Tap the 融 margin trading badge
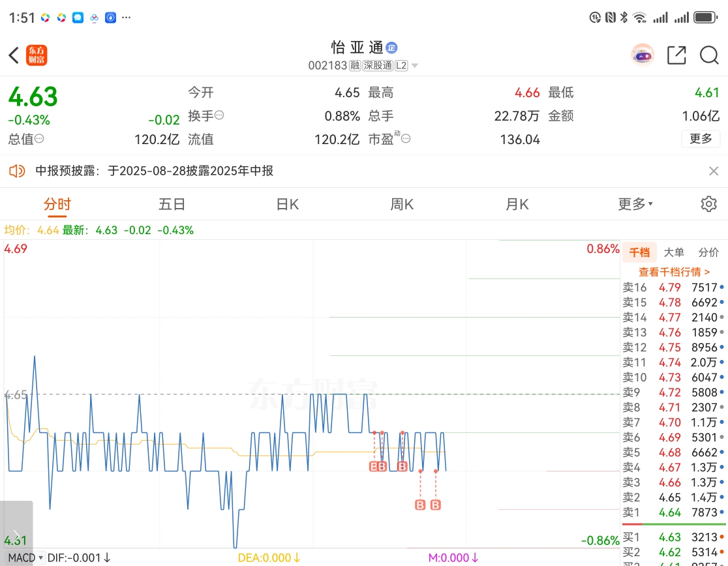The image size is (728, 566). click(355, 65)
